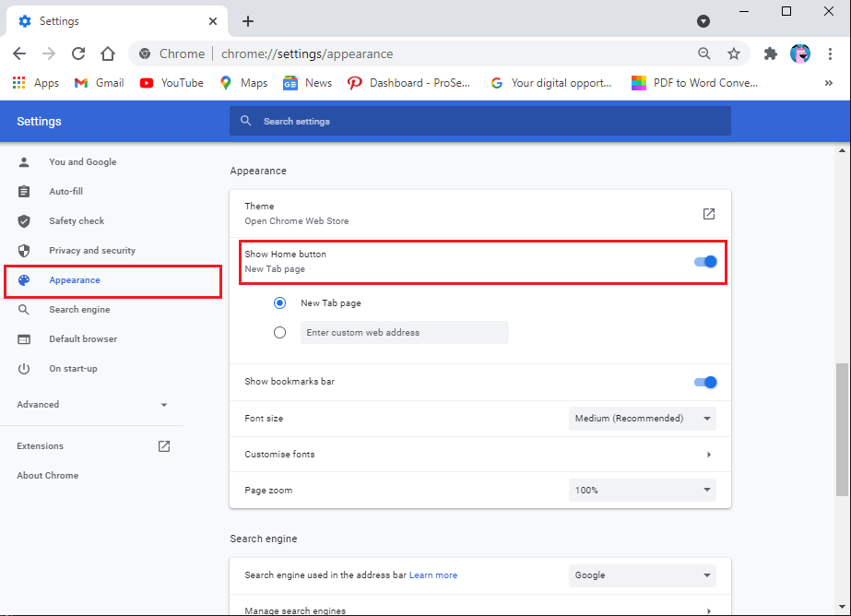Click the Chrome site info chip
This screenshot has width=851, height=616.
[171, 53]
